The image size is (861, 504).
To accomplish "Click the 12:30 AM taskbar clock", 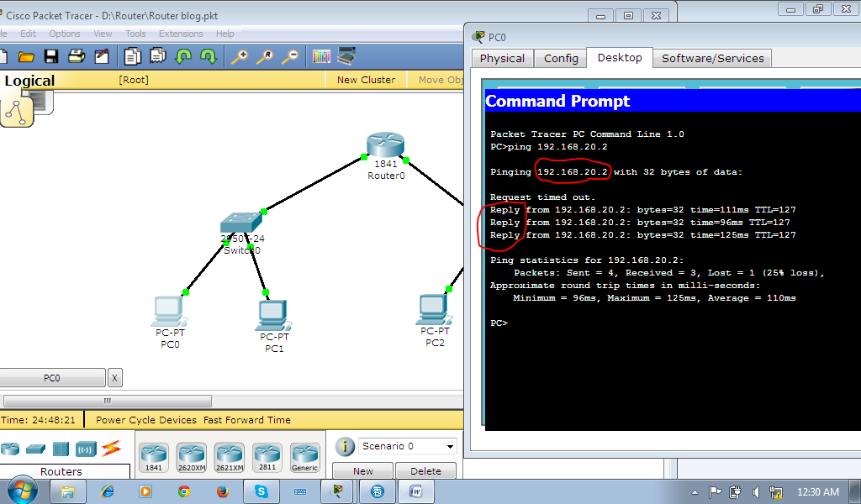I will [x=817, y=492].
